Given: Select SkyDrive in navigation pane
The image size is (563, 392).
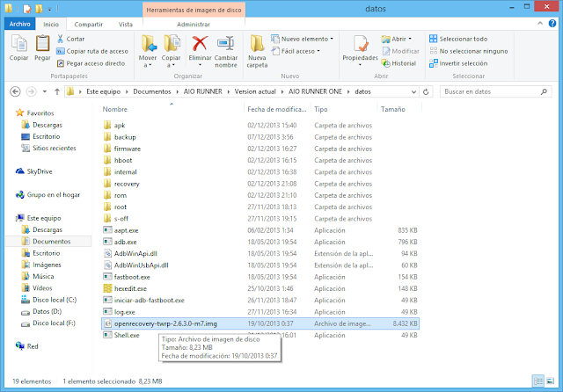Looking at the screenshot, I should tap(34, 171).
